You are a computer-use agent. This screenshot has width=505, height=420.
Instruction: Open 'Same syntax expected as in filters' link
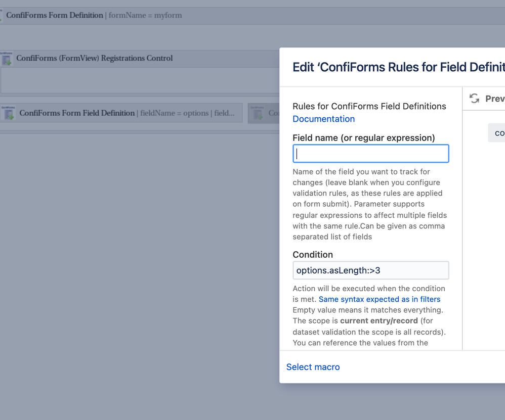click(379, 299)
